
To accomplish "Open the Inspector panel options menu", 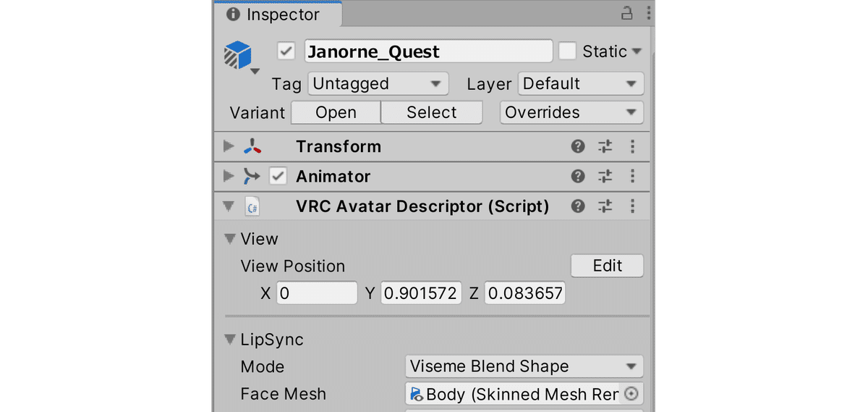I will pos(649,13).
